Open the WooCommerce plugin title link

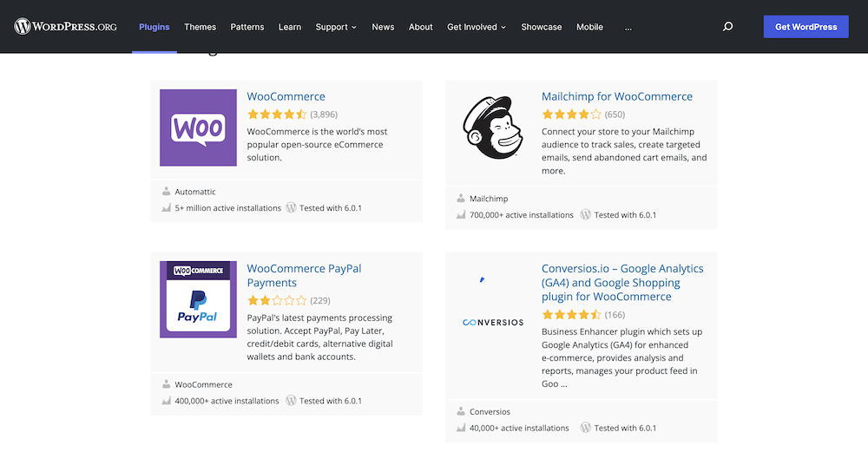(x=286, y=96)
